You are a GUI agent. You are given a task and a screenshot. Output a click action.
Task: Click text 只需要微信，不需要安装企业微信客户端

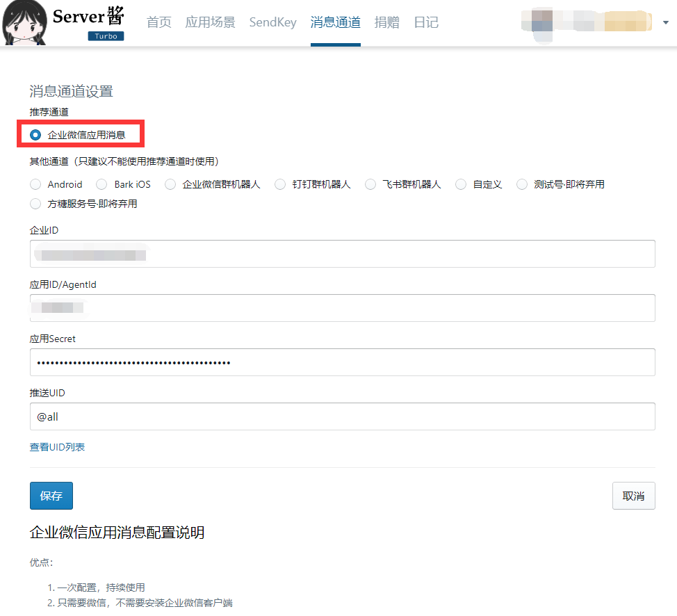[145, 603]
